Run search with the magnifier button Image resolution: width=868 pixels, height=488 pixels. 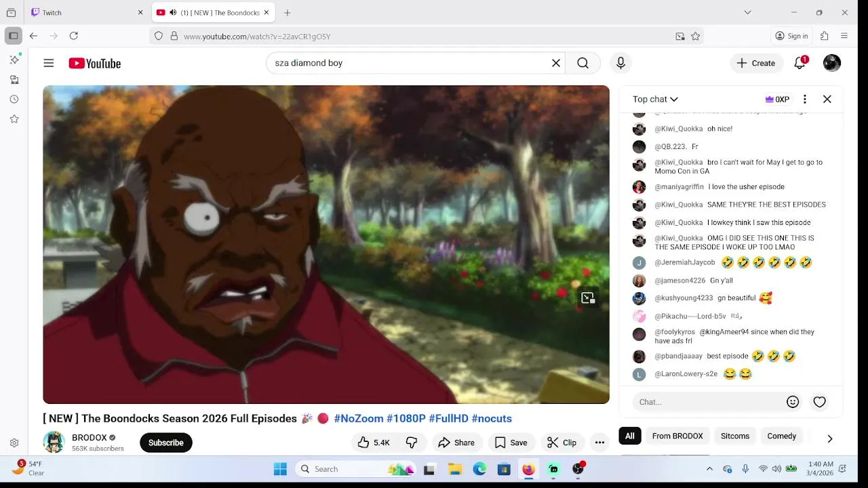click(583, 63)
